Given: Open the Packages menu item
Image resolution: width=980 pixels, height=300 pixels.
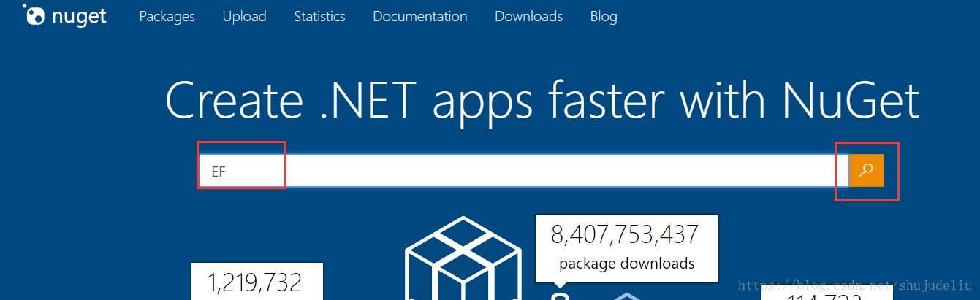Looking at the screenshot, I should coord(167,16).
